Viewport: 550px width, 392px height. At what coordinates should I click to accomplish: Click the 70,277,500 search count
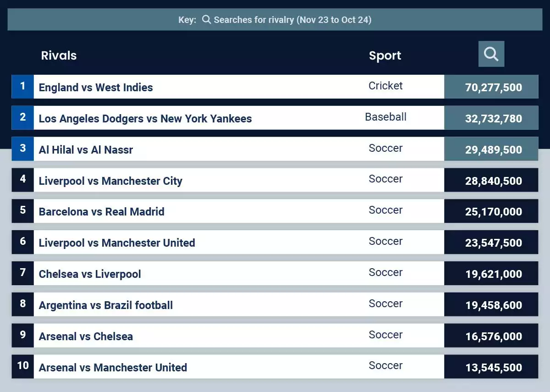(x=494, y=88)
